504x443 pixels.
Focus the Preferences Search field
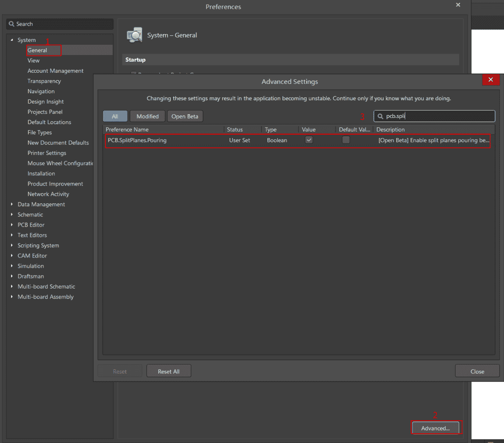(x=60, y=24)
